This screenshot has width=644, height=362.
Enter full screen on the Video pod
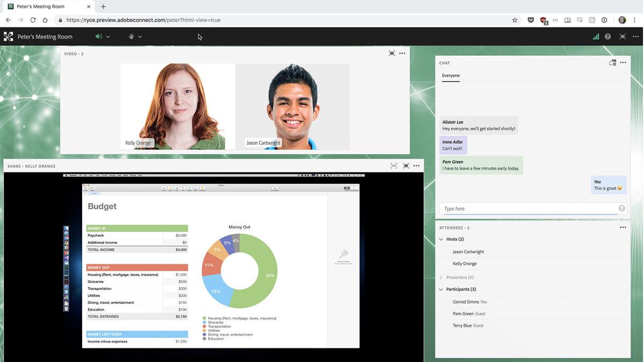point(391,53)
